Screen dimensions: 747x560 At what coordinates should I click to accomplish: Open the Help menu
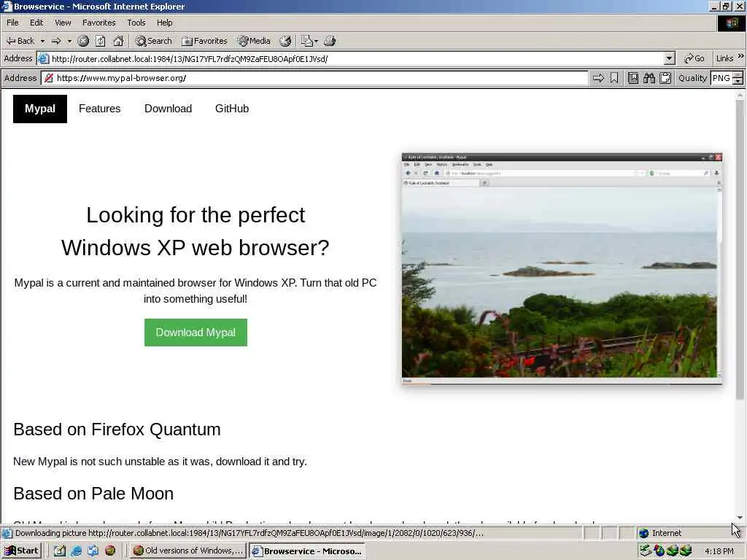[164, 23]
